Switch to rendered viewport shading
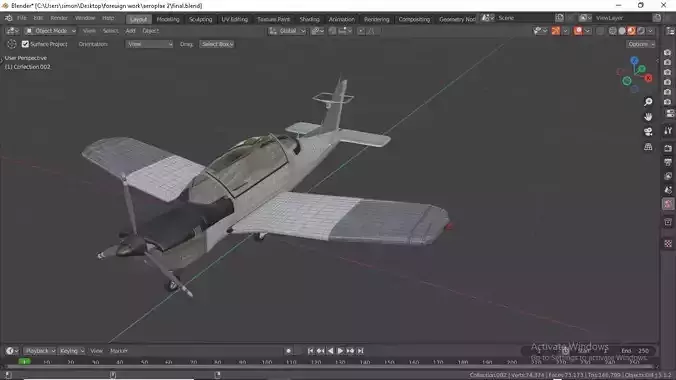Image resolution: width=676 pixels, height=380 pixels. click(641, 31)
